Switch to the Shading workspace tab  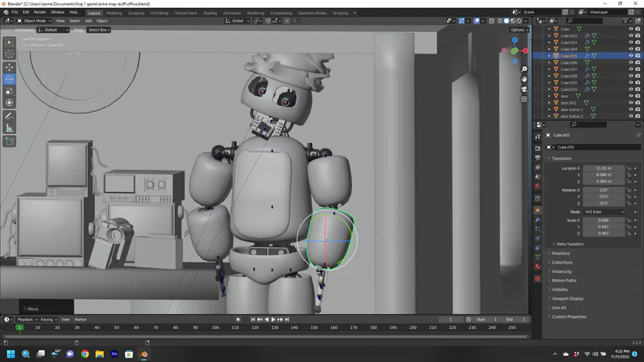(210, 13)
